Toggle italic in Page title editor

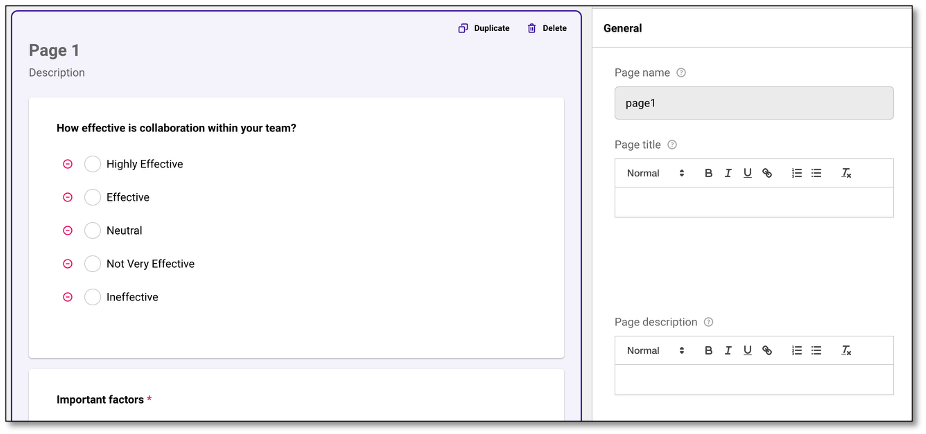tap(728, 173)
